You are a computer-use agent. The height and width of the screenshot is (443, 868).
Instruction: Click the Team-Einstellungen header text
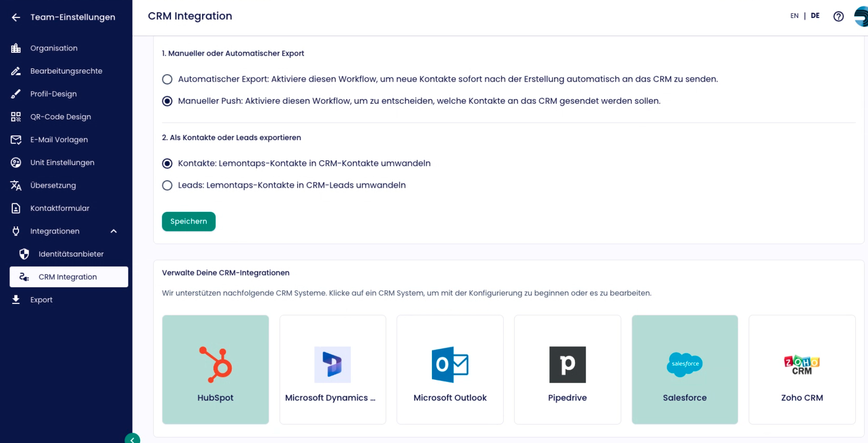tap(73, 17)
